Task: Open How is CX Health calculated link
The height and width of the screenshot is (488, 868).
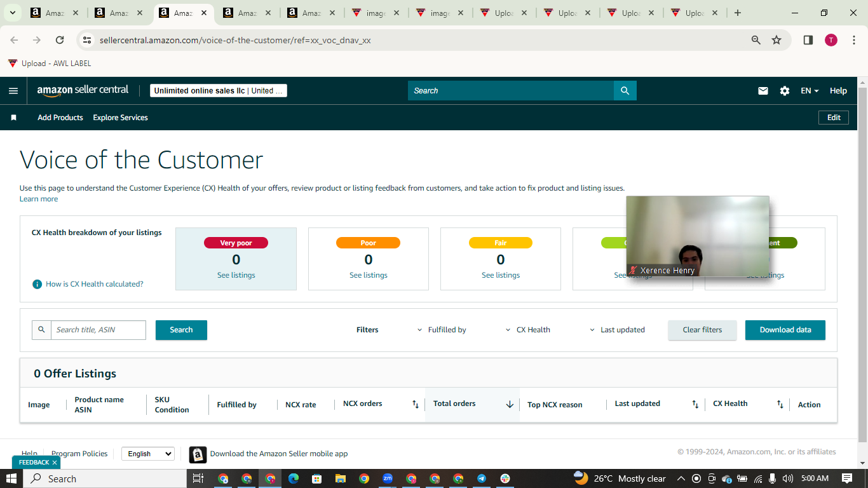Action: tap(94, 284)
